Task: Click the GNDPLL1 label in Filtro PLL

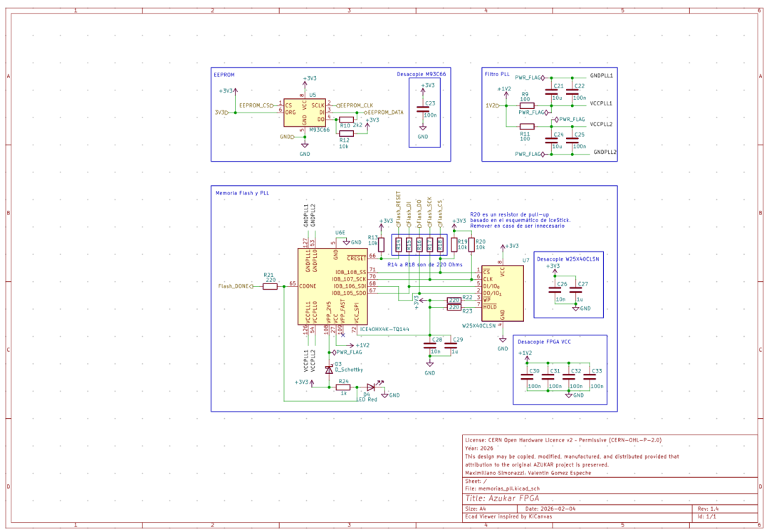Action: tap(601, 76)
